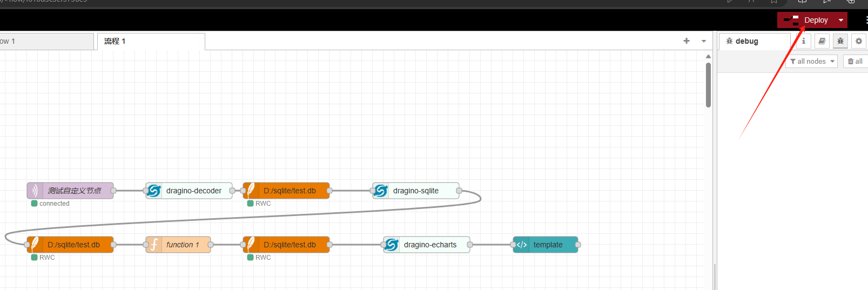Click the output port of function 1 node
This screenshot has width=868, height=290.
tap(211, 245)
